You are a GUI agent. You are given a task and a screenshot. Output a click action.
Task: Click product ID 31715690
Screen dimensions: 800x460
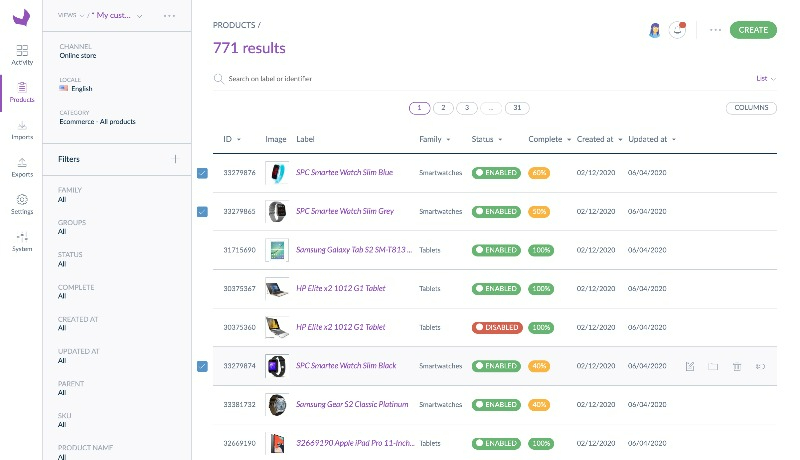(239, 250)
